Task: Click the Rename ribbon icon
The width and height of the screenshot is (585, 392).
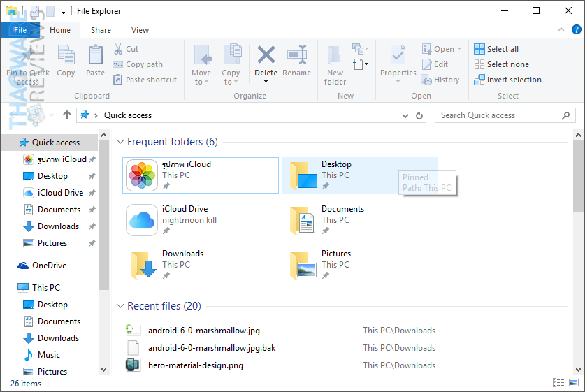Action: tap(297, 55)
